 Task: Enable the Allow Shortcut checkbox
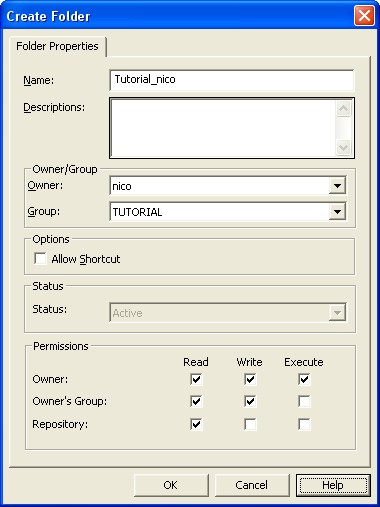click(x=40, y=258)
